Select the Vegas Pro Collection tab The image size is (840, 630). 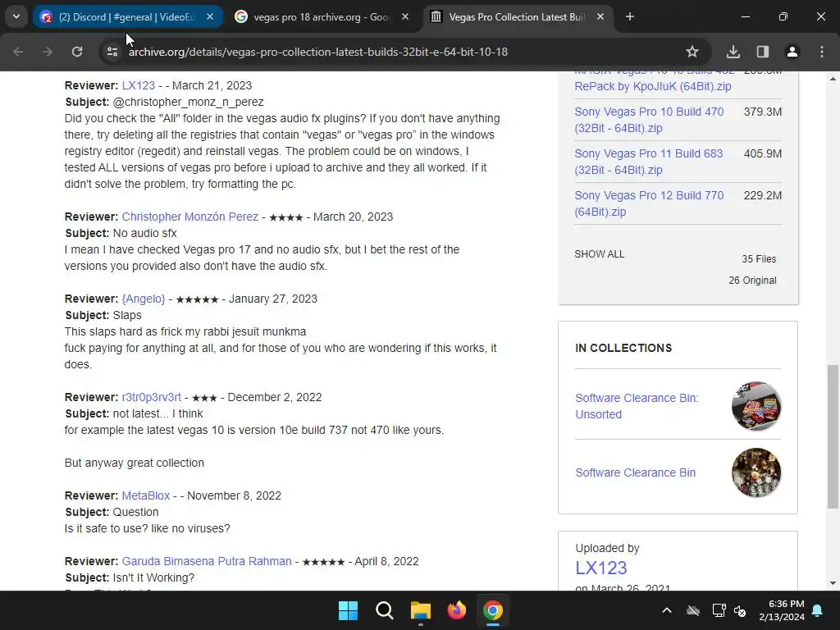click(x=518, y=16)
